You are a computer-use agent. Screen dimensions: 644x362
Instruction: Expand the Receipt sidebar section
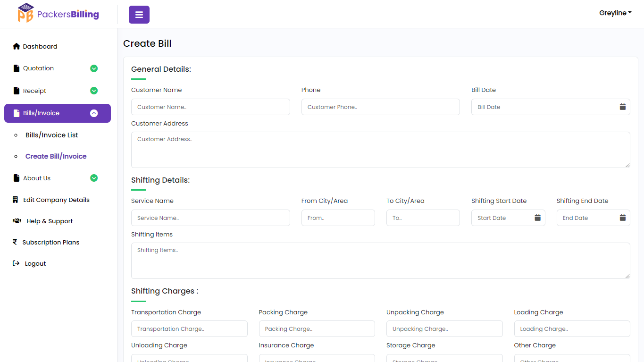(x=94, y=91)
